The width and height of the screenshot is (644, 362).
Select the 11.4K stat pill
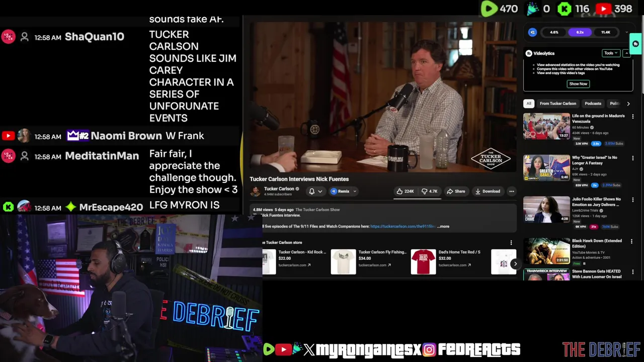pyautogui.click(x=606, y=32)
